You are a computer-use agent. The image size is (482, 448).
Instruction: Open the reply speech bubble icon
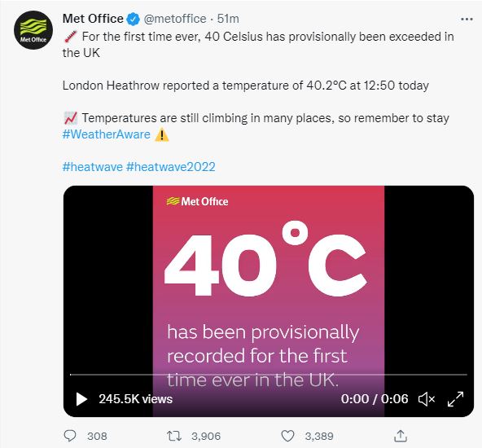[70, 436]
